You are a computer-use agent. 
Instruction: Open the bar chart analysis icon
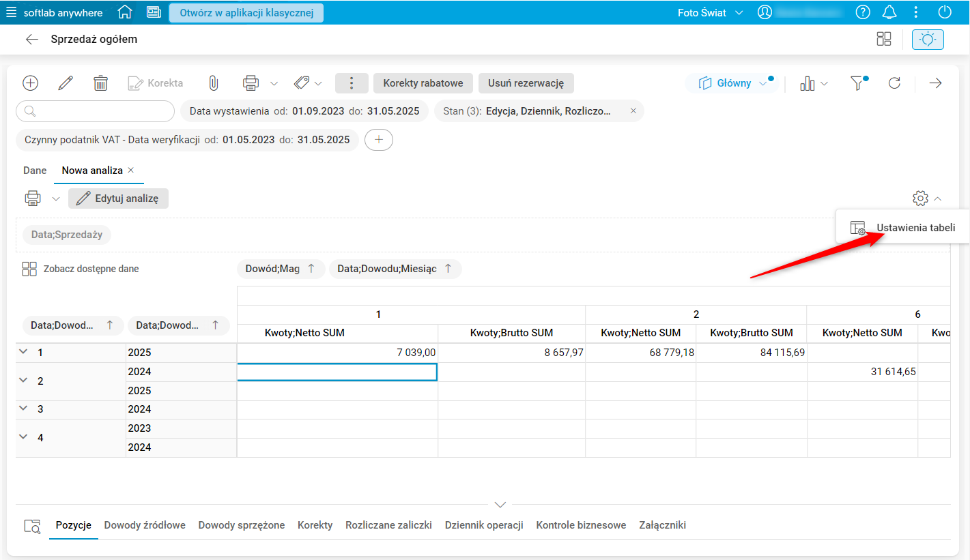(808, 83)
